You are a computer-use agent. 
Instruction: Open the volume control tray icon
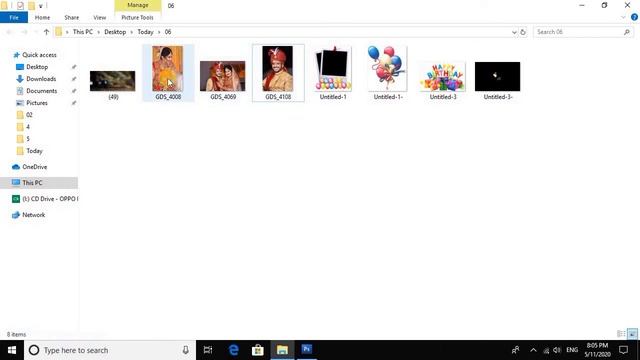click(557, 350)
